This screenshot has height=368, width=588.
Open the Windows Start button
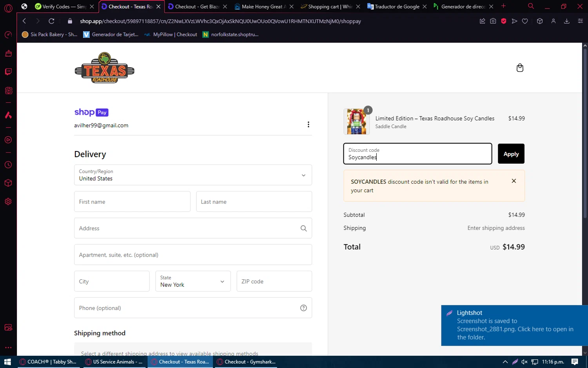point(7,362)
